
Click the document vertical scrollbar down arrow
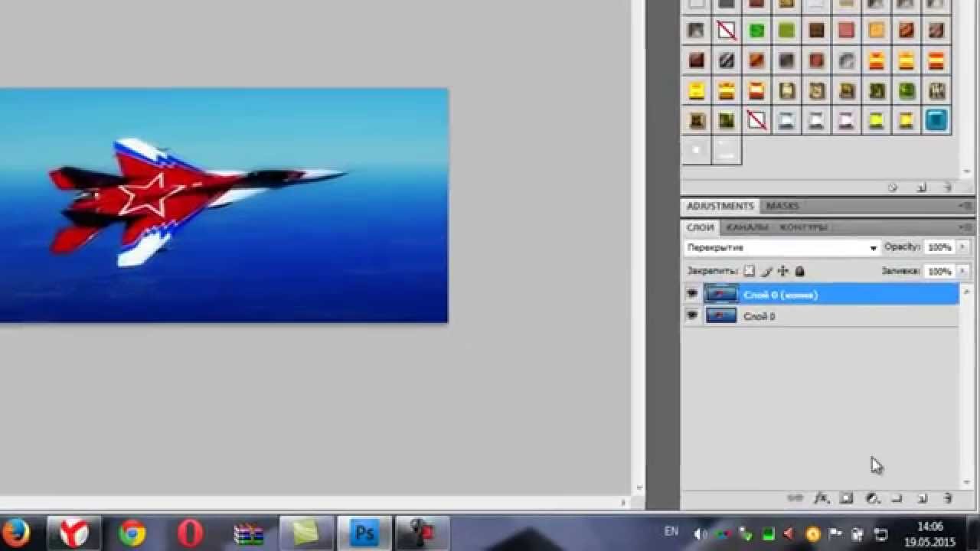tap(639, 487)
